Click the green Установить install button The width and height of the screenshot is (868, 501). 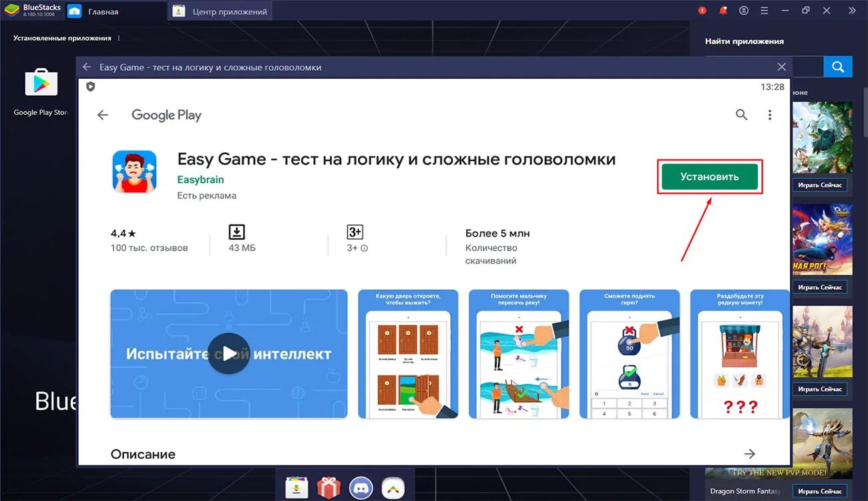(710, 177)
